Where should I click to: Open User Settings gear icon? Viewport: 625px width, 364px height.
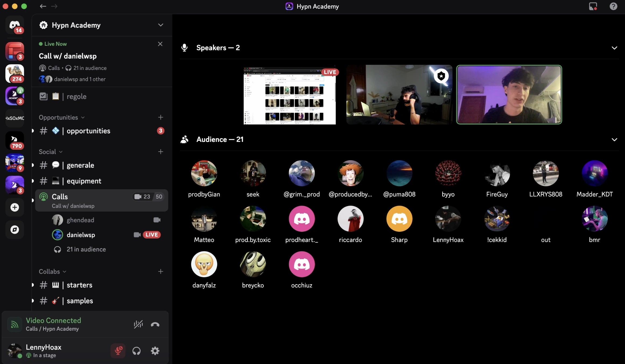coord(155,351)
